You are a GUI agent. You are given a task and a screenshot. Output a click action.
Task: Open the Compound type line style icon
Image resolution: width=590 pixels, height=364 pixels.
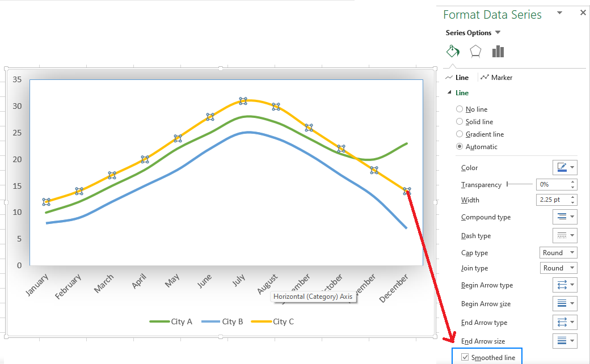[x=564, y=217]
